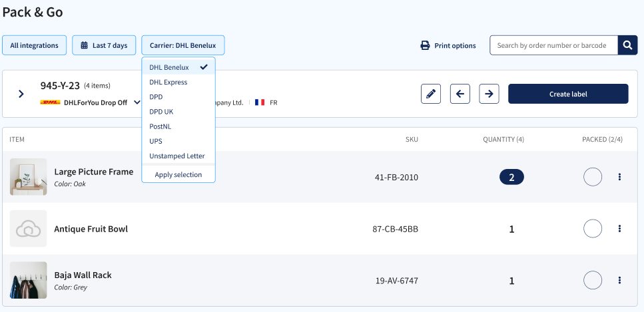This screenshot has height=312, width=644.
Task: Mark Large Picture Frame as packed
Action: click(x=593, y=177)
